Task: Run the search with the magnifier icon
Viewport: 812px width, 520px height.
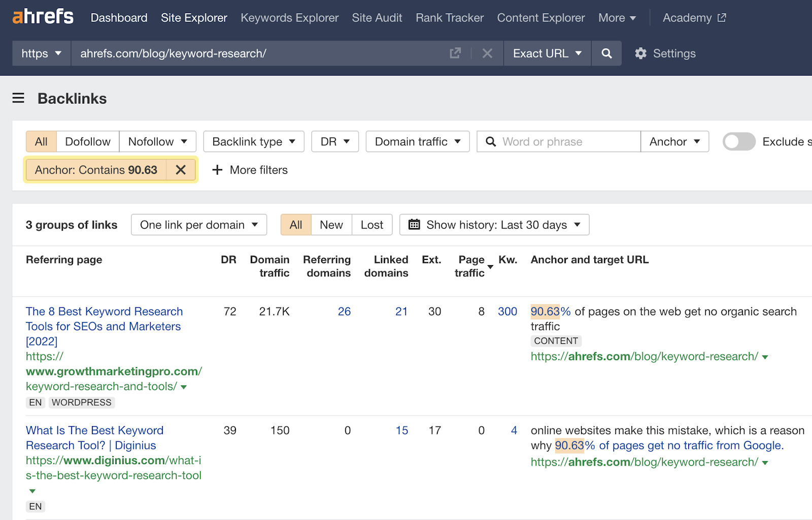Action: pyautogui.click(x=606, y=53)
